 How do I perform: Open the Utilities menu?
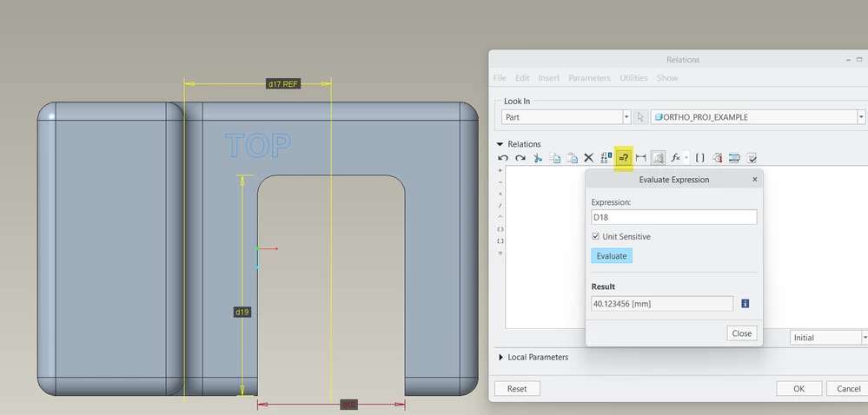point(633,78)
